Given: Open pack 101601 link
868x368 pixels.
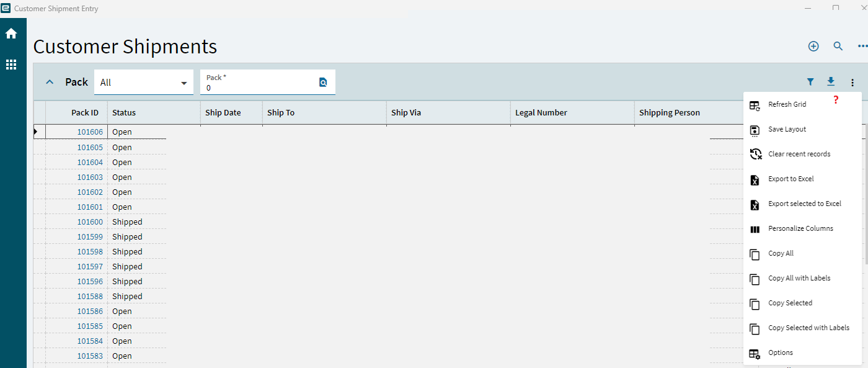Looking at the screenshot, I should tap(90, 207).
